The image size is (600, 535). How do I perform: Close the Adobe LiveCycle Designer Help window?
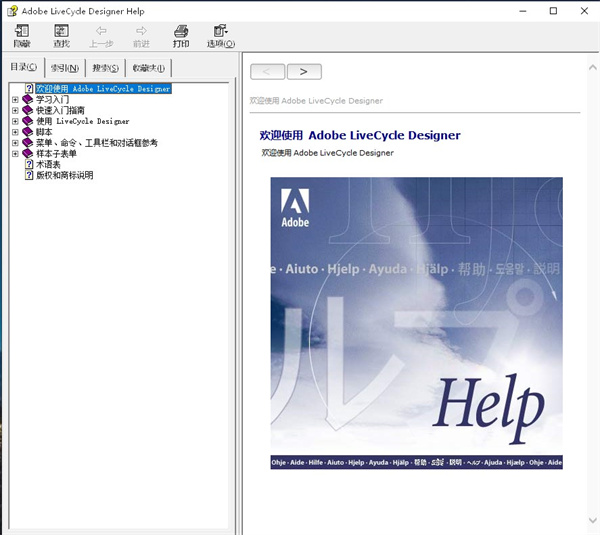pos(584,11)
